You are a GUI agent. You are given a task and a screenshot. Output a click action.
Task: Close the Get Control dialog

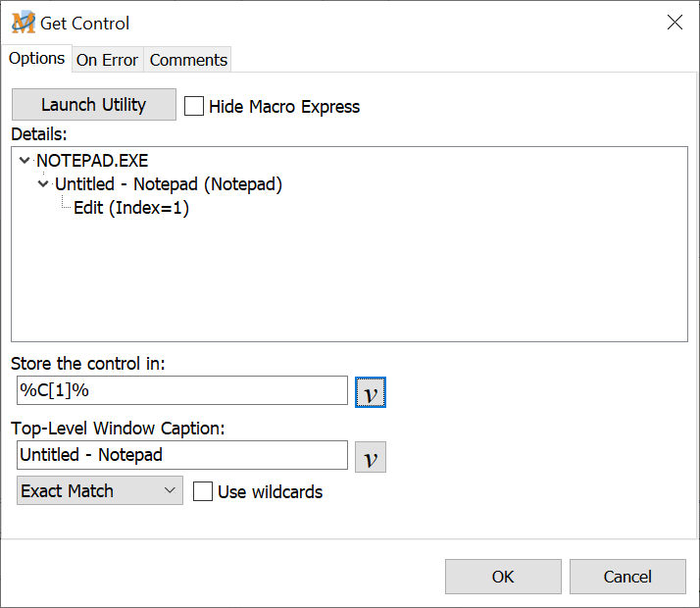pyautogui.click(x=675, y=23)
